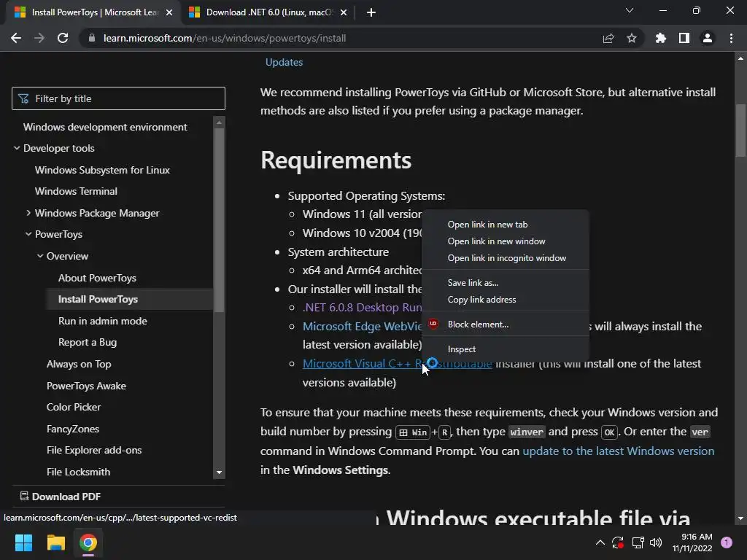Open the tab search chevron

630,10
